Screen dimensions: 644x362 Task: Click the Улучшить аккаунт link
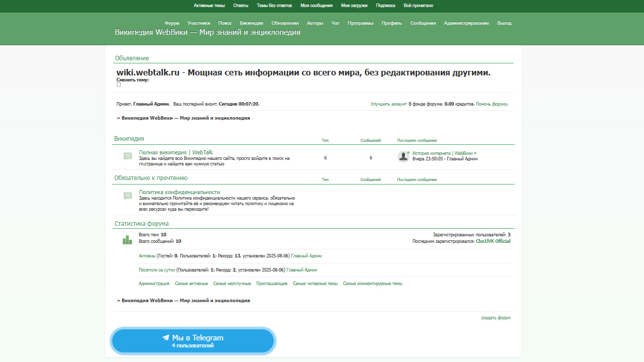click(388, 104)
